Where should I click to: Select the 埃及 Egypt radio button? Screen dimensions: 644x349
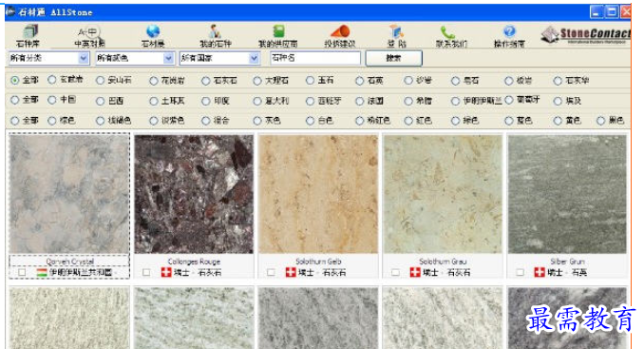tap(558, 101)
